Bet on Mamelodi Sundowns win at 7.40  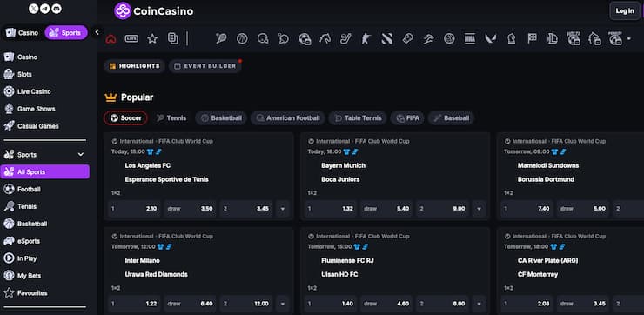(527, 209)
